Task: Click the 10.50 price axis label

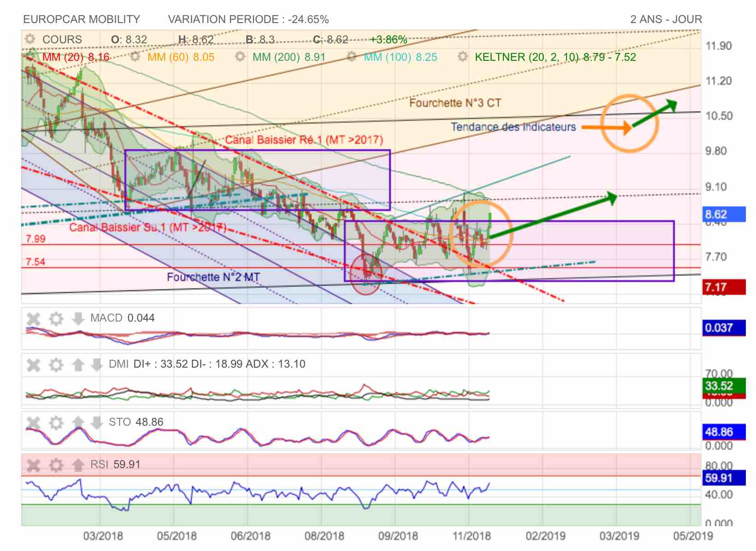Action: (719, 116)
